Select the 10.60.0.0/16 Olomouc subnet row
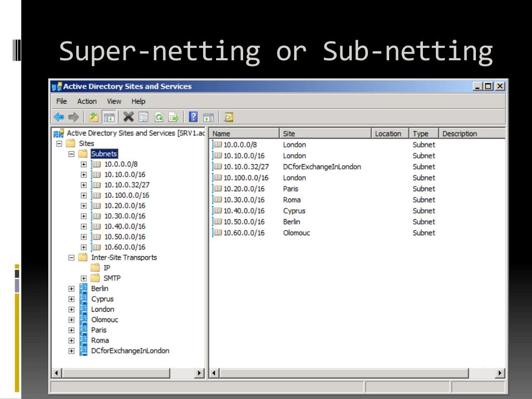This screenshot has width=532, height=399. [244, 233]
